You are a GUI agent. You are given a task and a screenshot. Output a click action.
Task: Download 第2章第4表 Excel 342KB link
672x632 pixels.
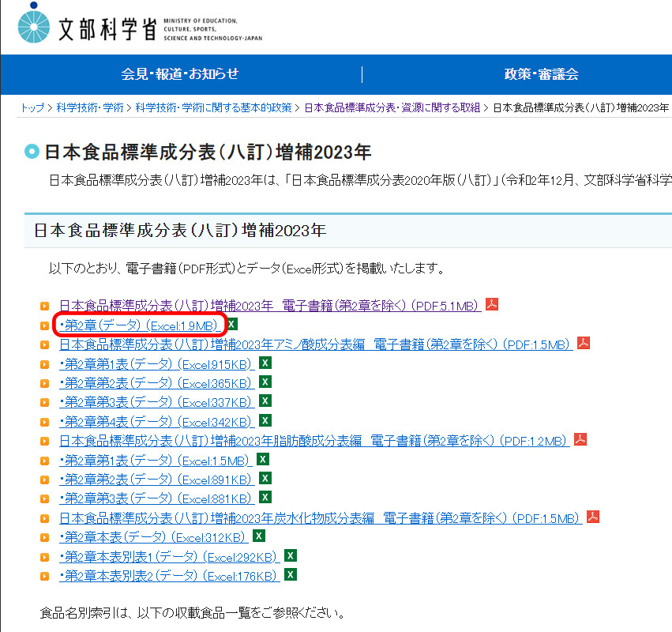pyautogui.click(x=157, y=422)
